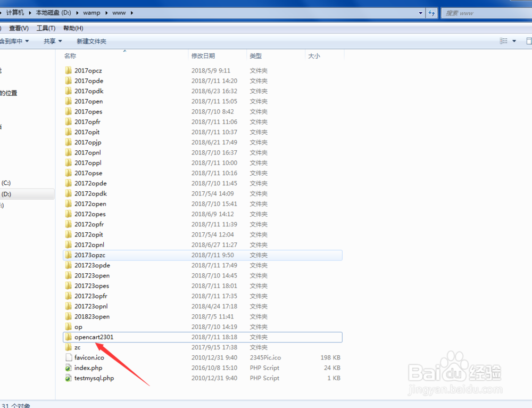Expand the breadcrumb arrow after 本地磁盘 (D:)
This screenshot has height=408, width=532.
[x=77, y=13]
